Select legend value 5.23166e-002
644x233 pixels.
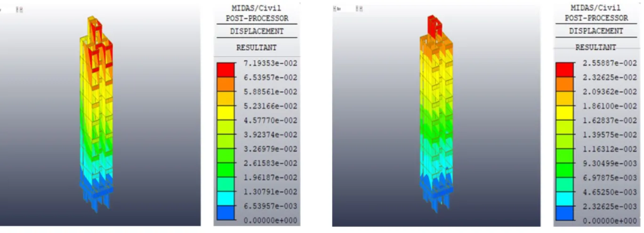point(269,106)
